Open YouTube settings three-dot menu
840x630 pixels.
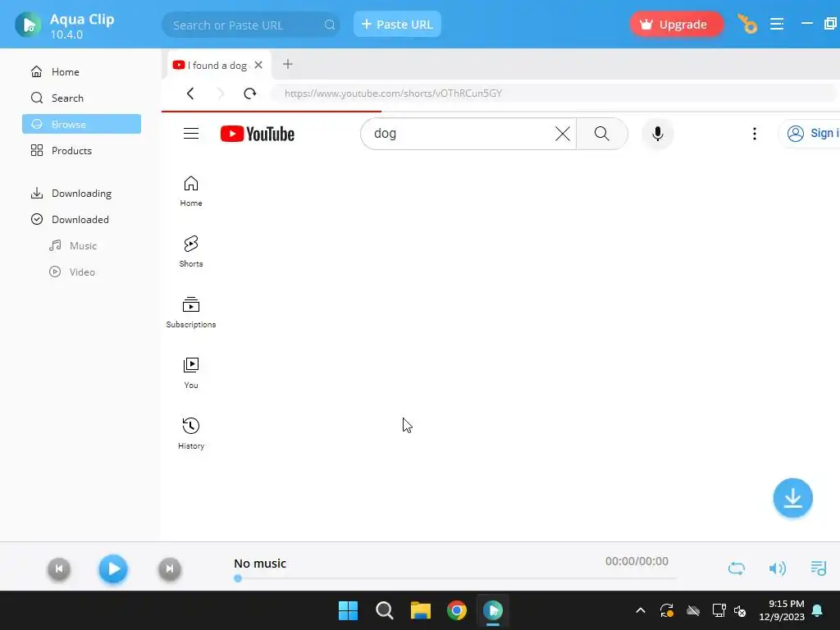click(755, 134)
